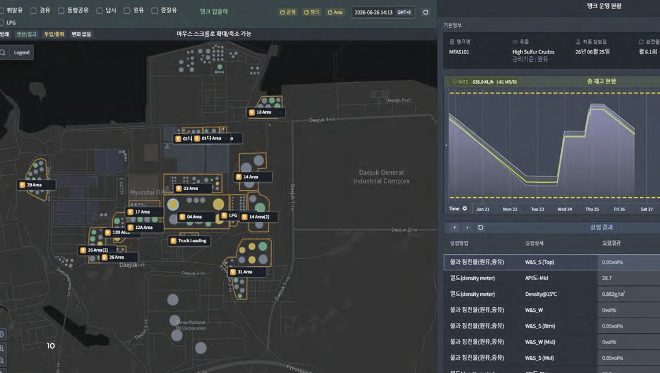
Task: Select the large yellow tank right of ringed tank
Action: (218, 205)
